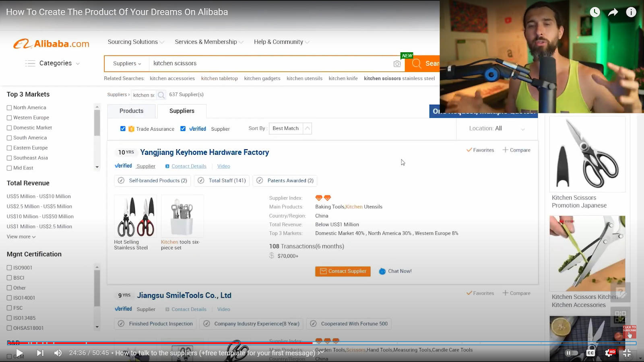Check the Southeast Asia market

(x=9, y=158)
